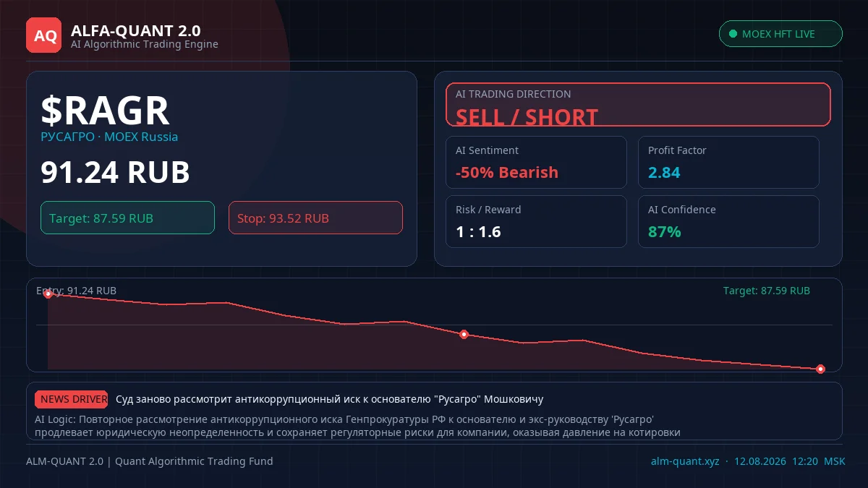Click the Target: 87.59 RUB box
This screenshot has width=868, height=488.
click(x=127, y=218)
